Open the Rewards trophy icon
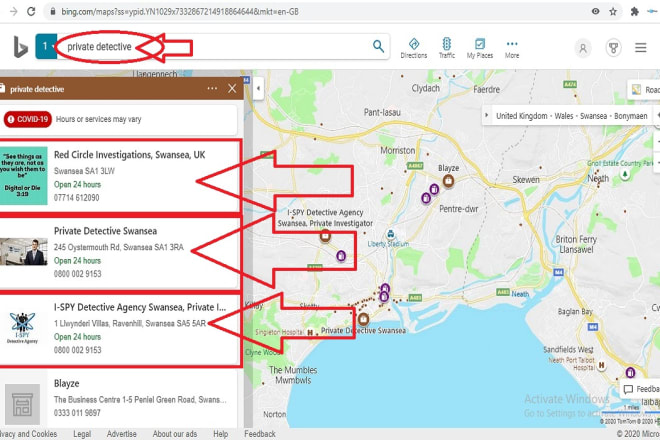 coord(613,48)
